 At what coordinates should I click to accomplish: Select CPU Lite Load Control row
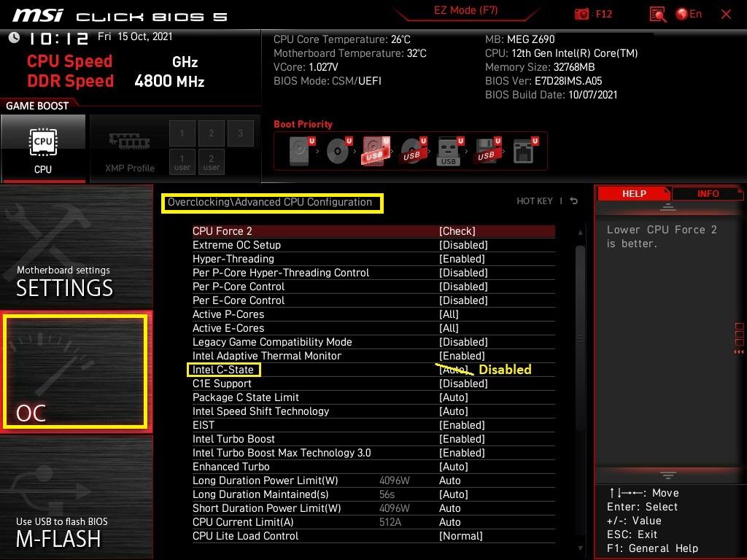tap(373, 536)
